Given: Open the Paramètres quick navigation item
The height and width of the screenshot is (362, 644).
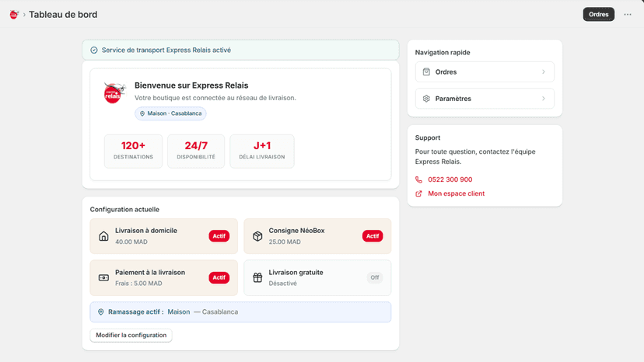Looking at the screenshot, I should [x=485, y=99].
